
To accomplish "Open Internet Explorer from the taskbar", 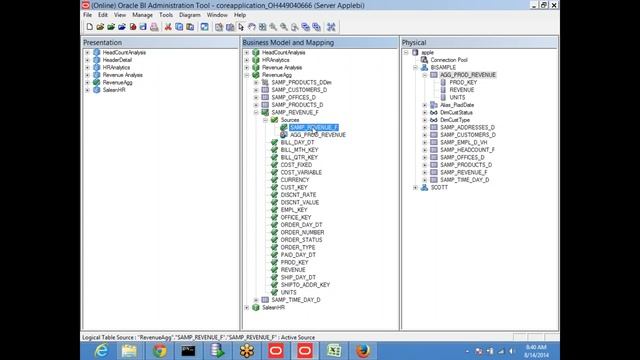I will [101, 351].
